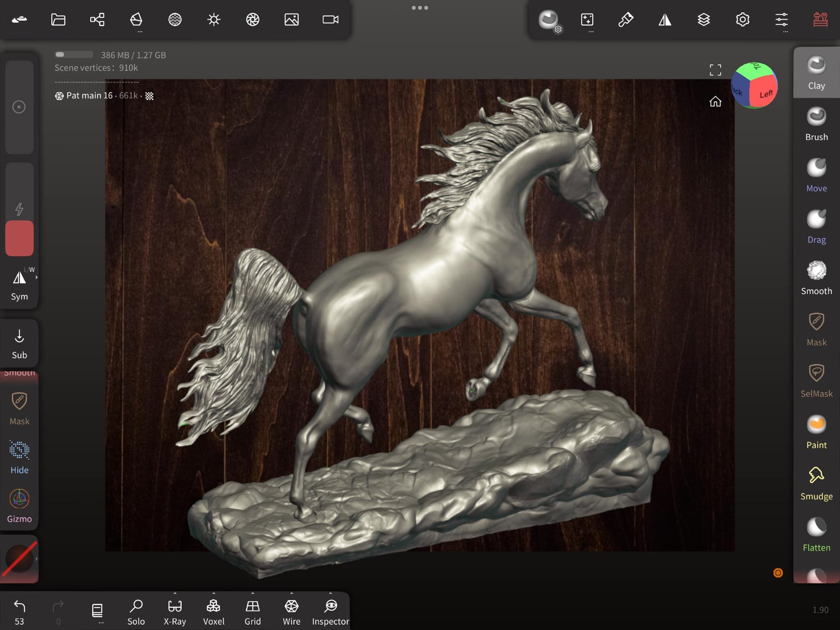Open the Layers stack icon
Screen dimensions: 840x630
tap(704, 19)
